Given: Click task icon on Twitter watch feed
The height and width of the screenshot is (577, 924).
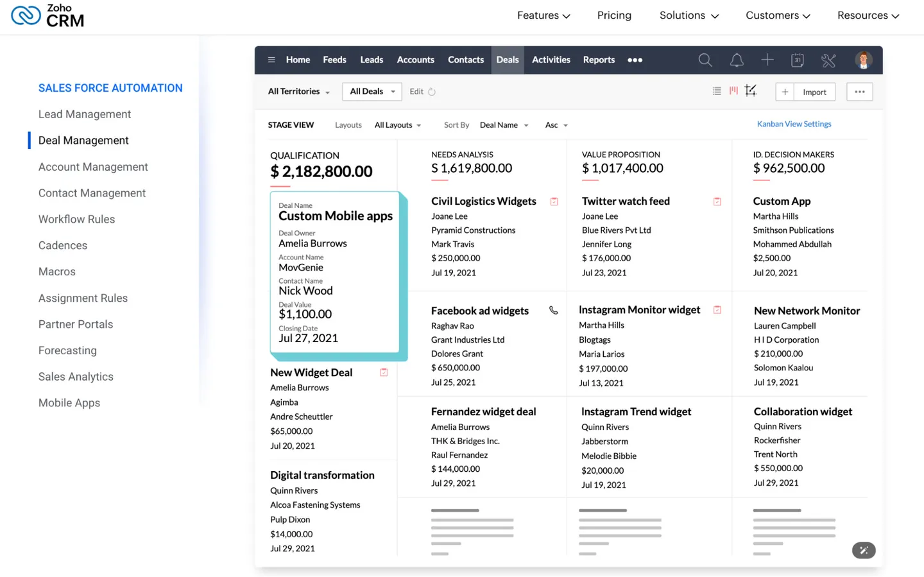Looking at the screenshot, I should point(717,202).
